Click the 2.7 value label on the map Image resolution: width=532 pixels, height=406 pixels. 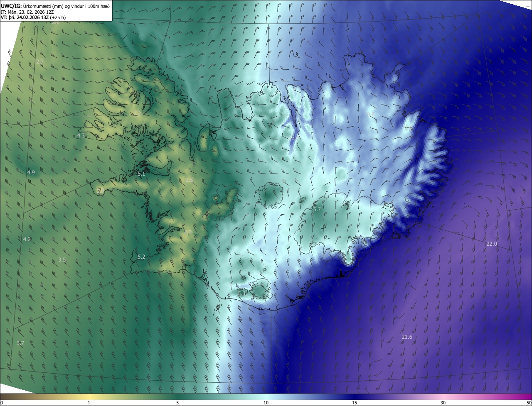(x=40, y=62)
